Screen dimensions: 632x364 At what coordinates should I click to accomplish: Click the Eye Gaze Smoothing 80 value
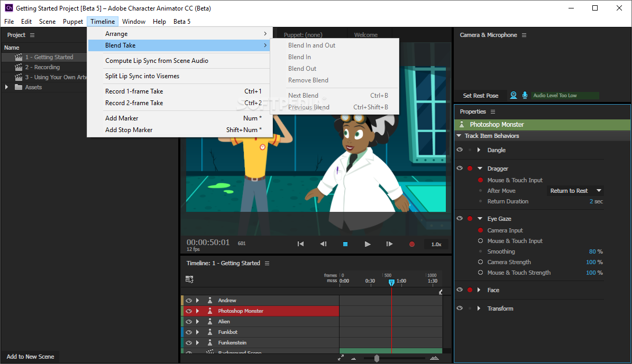592,251
